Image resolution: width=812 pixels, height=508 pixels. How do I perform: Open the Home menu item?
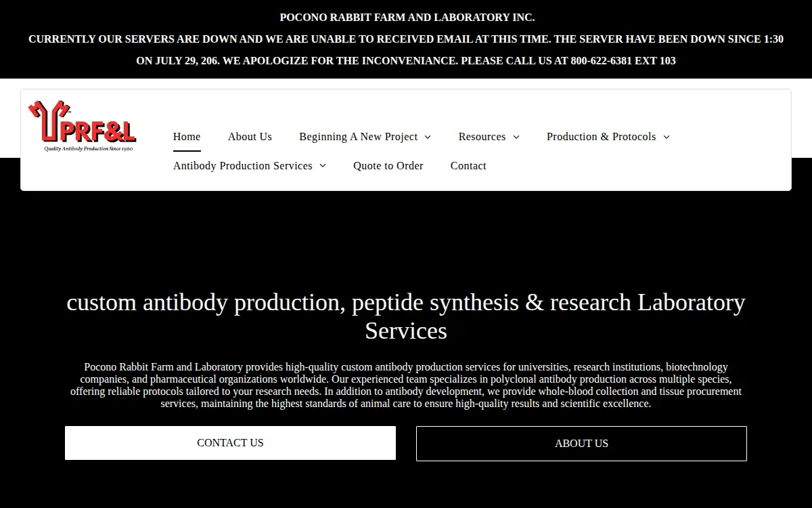[187, 137]
